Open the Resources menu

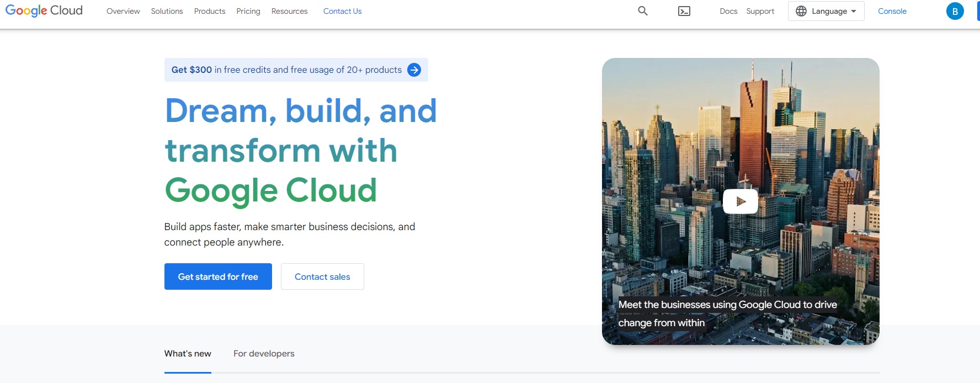290,11
